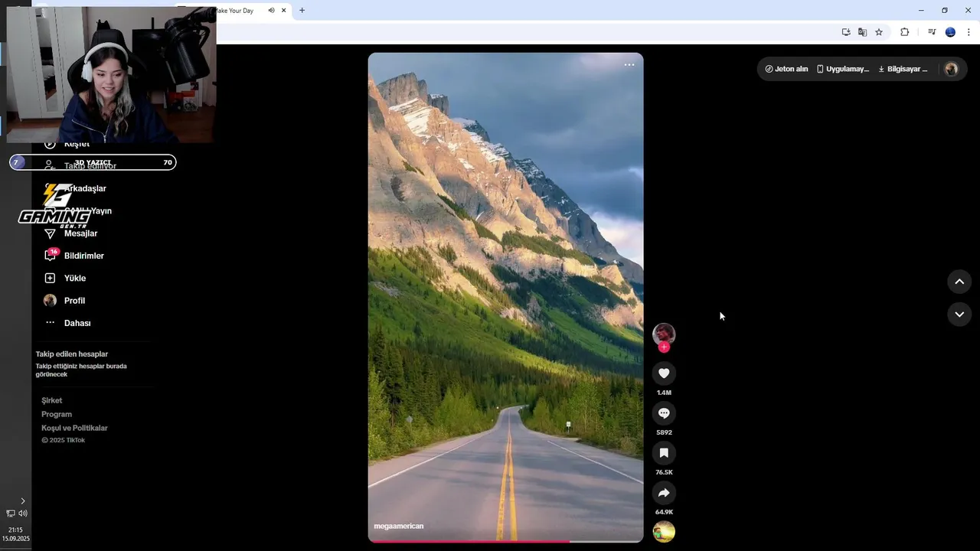Click the 64.9K shares count
Viewport: 980px width, 551px height.
tap(664, 512)
